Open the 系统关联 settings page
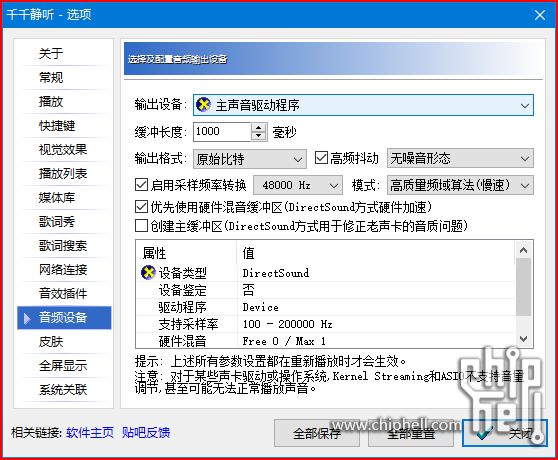The height and width of the screenshot is (460, 558). pyautogui.click(x=64, y=390)
